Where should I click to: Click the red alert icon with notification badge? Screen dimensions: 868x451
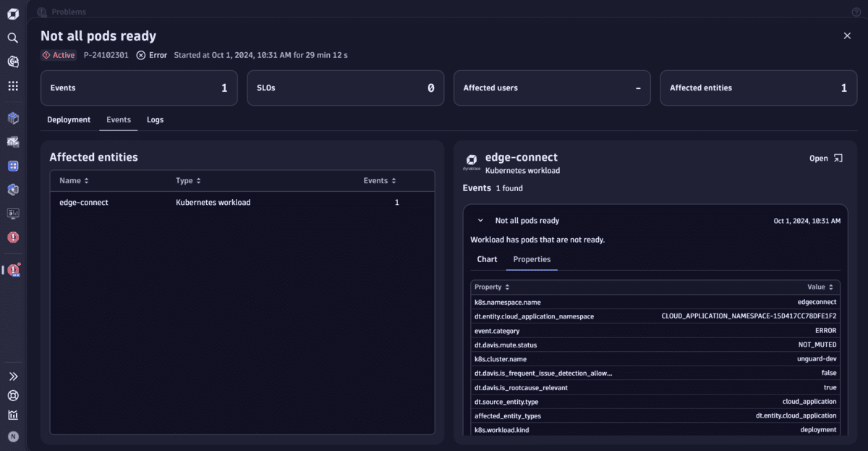12,270
